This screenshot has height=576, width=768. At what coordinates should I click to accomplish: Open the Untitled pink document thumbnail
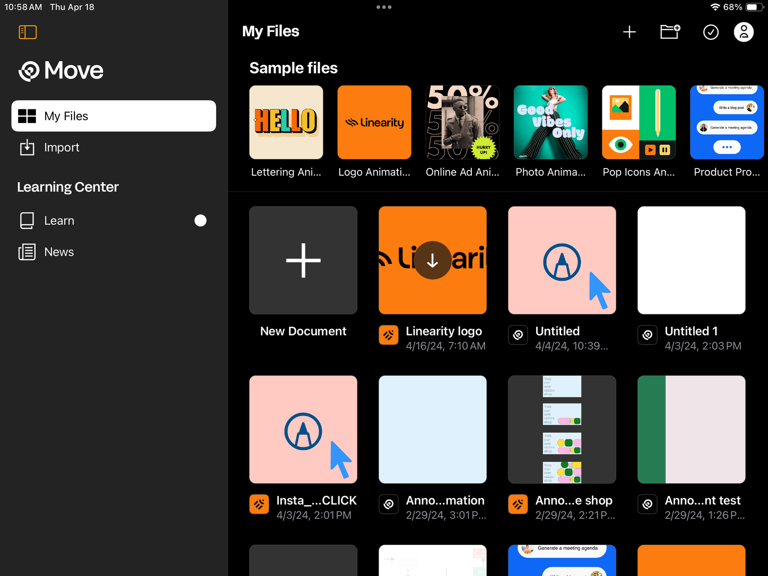click(562, 260)
